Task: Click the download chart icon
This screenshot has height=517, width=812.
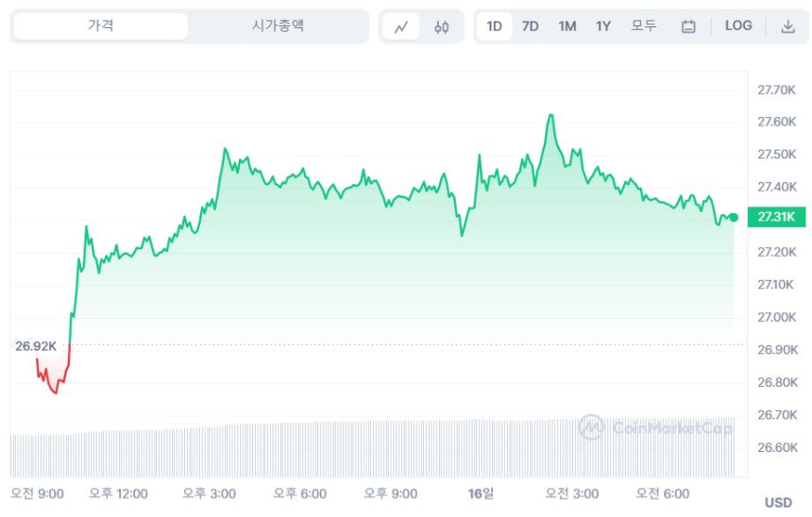Action: [x=787, y=26]
